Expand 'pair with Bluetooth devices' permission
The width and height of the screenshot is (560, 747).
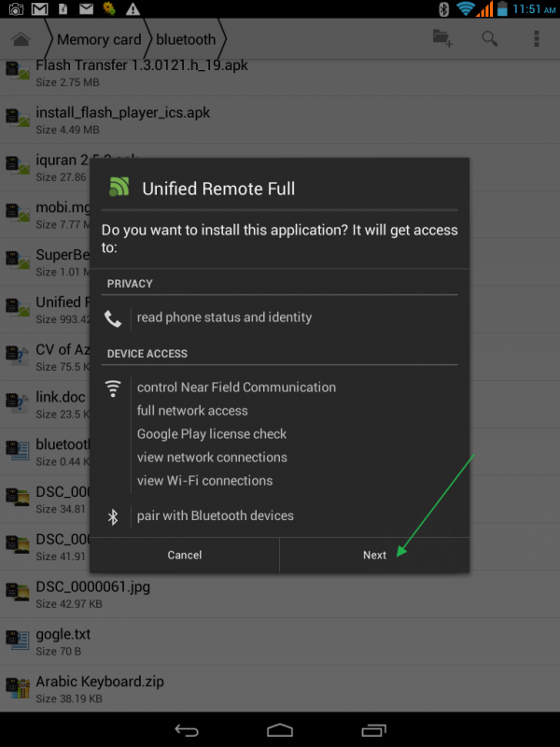(215, 515)
